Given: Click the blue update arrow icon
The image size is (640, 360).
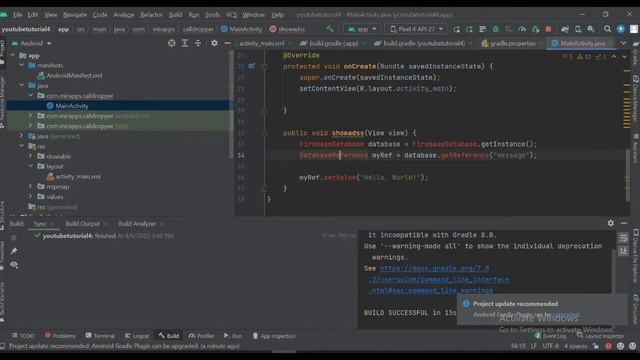Looking at the screenshot, I should click(x=620, y=29).
